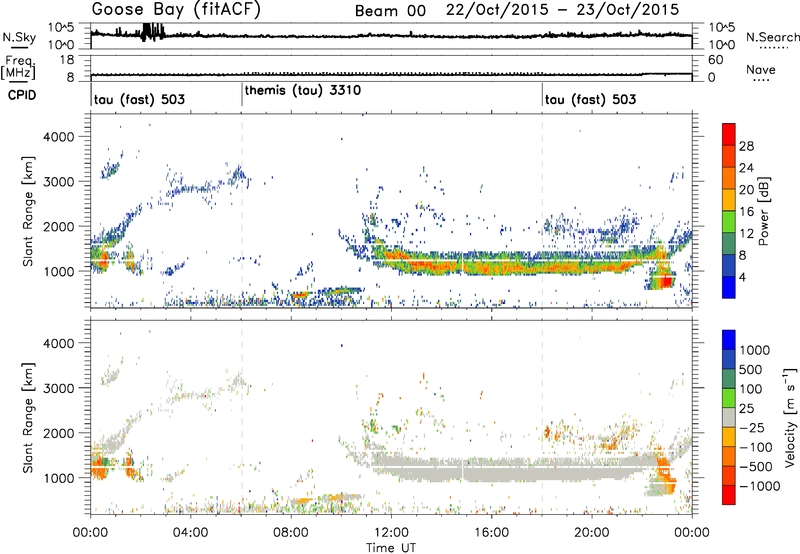Click the 'Time UT' axis label
This screenshot has width=800, height=554.
[391, 547]
